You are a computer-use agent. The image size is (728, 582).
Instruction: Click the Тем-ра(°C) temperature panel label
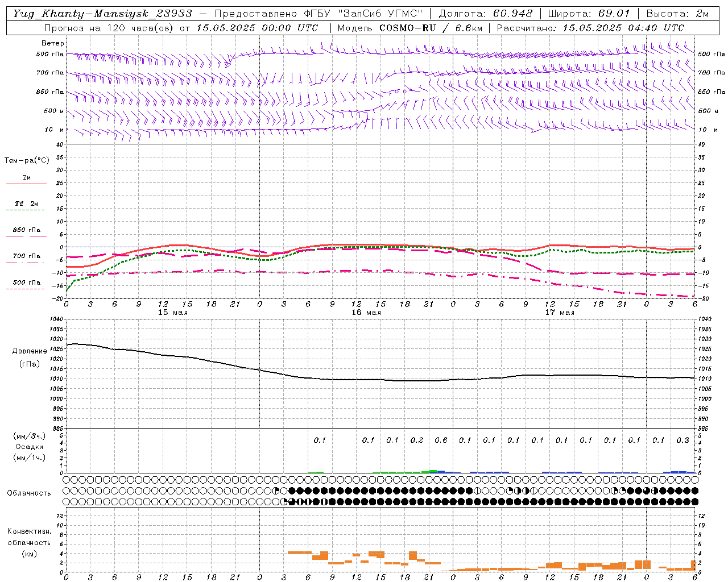[x=27, y=161]
